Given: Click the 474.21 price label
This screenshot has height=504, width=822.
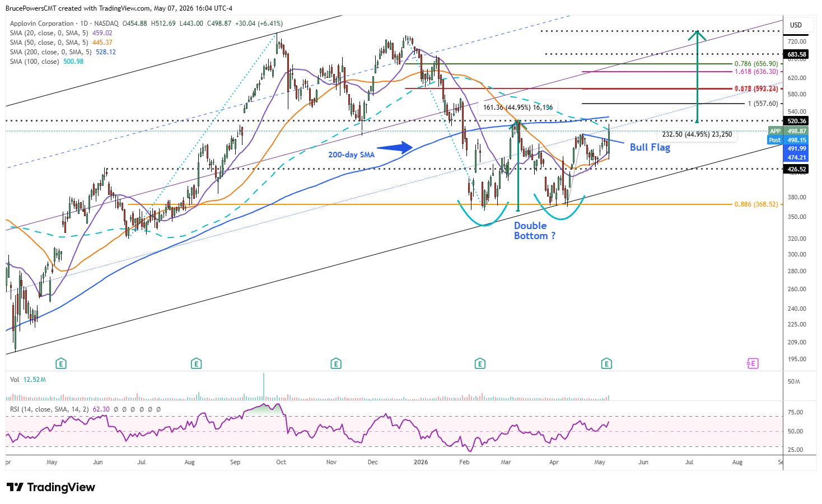Looking at the screenshot, I should [796, 157].
